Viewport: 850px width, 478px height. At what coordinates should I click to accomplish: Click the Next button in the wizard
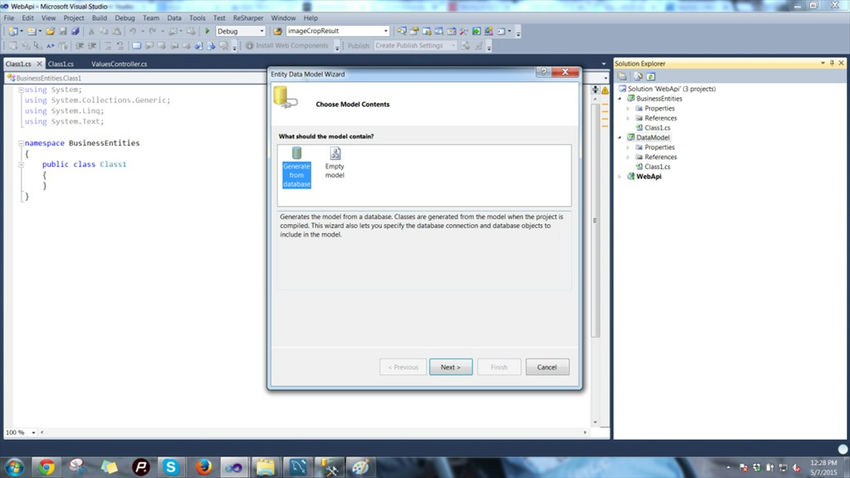point(450,367)
